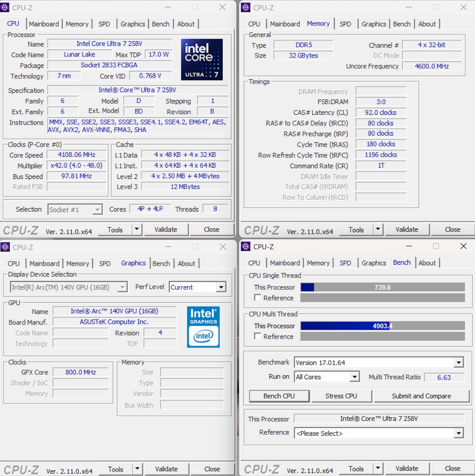
Task: Open Tools arrow menu in Graphics window
Action: click(137, 469)
